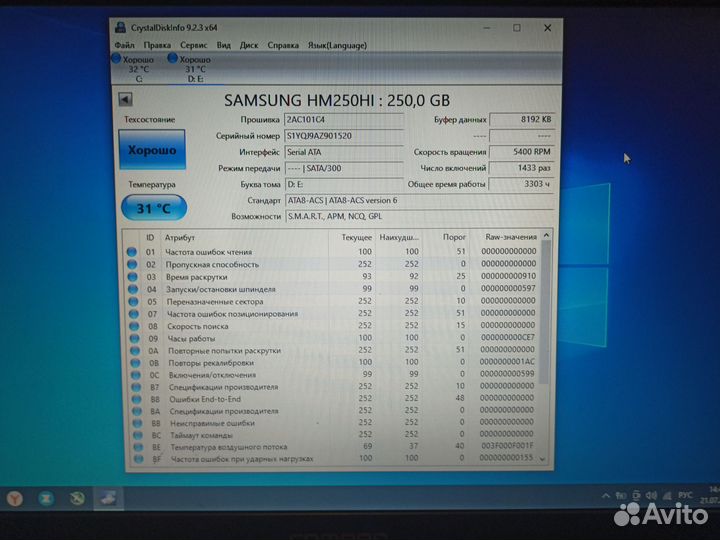Open the second teal taskbar icon
720x540 pixels.
click(46, 498)
